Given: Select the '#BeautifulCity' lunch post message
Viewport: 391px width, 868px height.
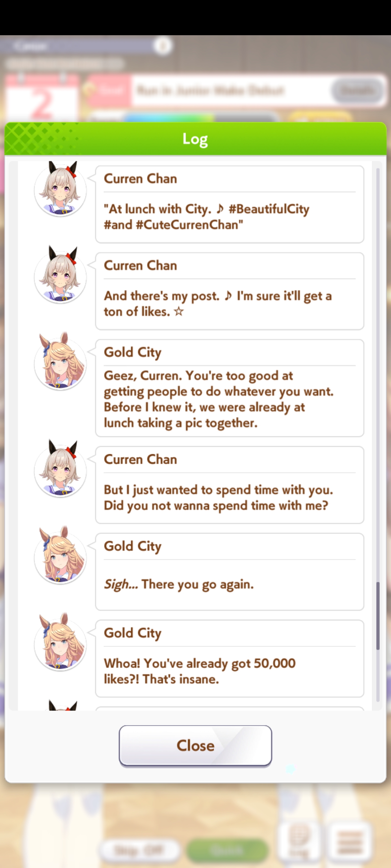Looking at the screenshot, I should click(229, 204).
